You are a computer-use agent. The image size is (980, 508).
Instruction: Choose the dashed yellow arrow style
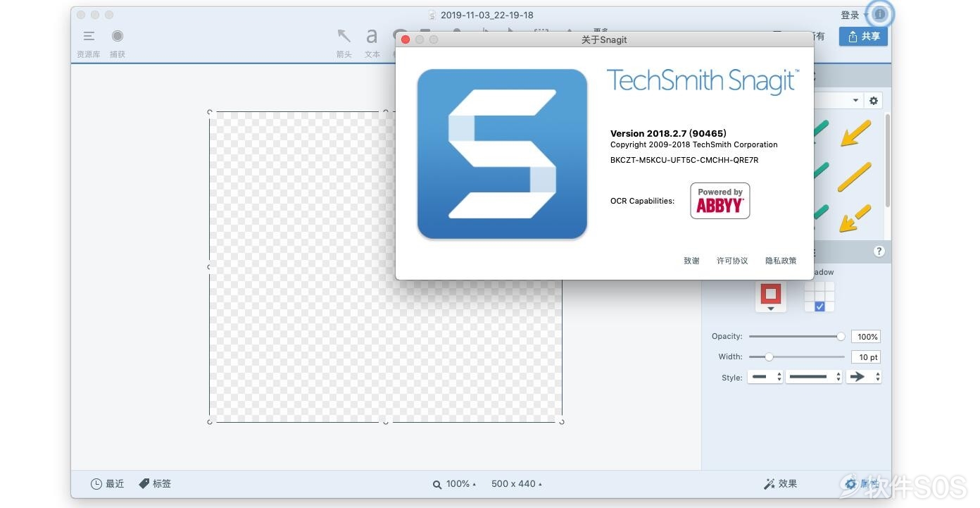point(855,218)
